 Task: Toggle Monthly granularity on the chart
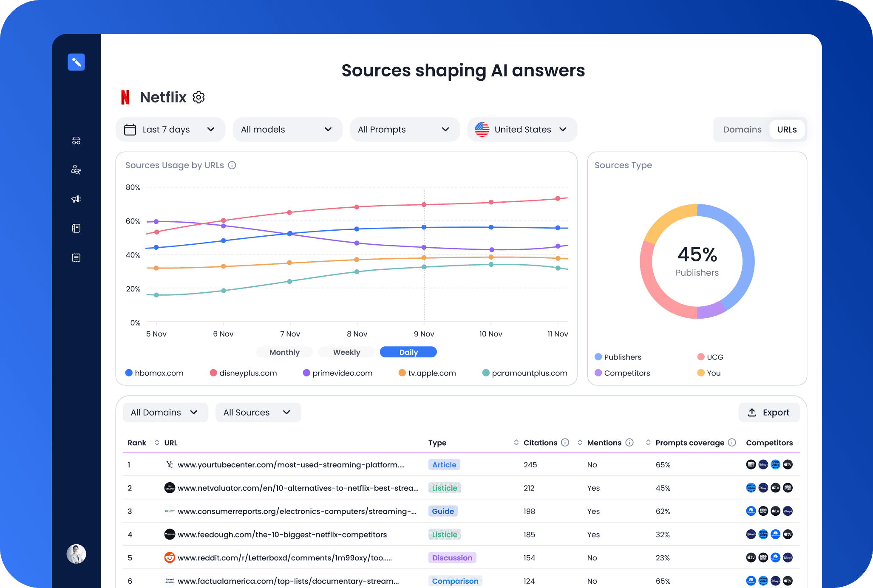pyautogui.click(x=284, y=352)
